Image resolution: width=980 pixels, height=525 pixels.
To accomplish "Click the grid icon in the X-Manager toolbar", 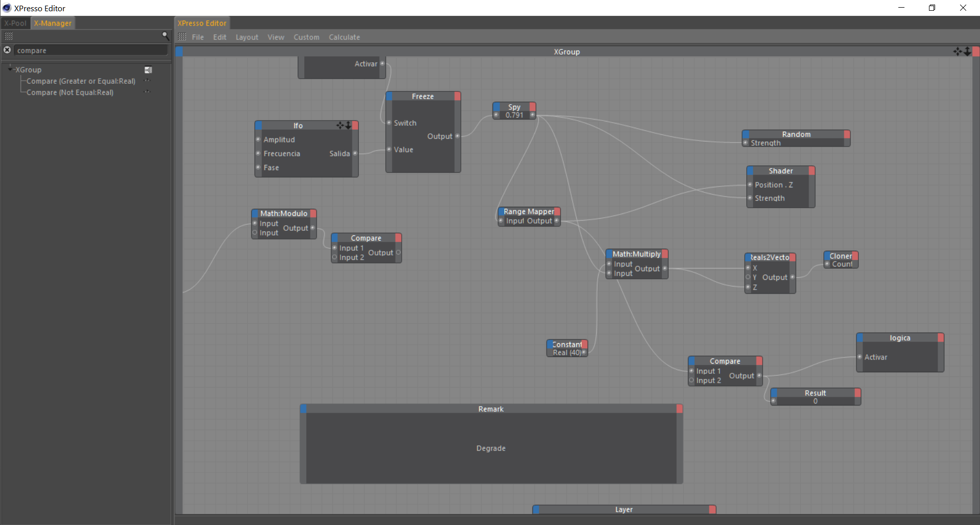I will (x=9, y=36).
